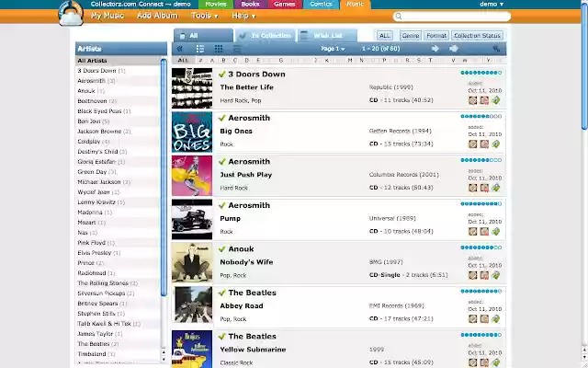588x368 pixels.
Task: Open the demo user dropdown
Action: pos(492,4)
